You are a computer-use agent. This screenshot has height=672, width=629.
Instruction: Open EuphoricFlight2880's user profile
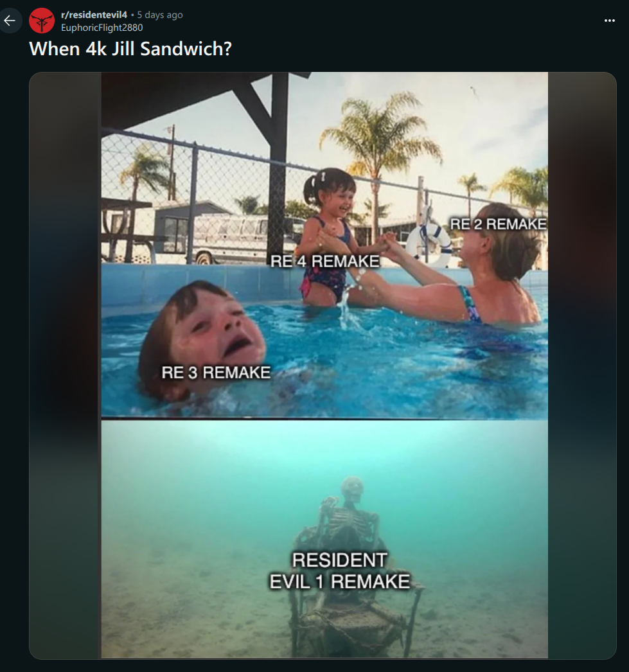click(x=102, y=28)
